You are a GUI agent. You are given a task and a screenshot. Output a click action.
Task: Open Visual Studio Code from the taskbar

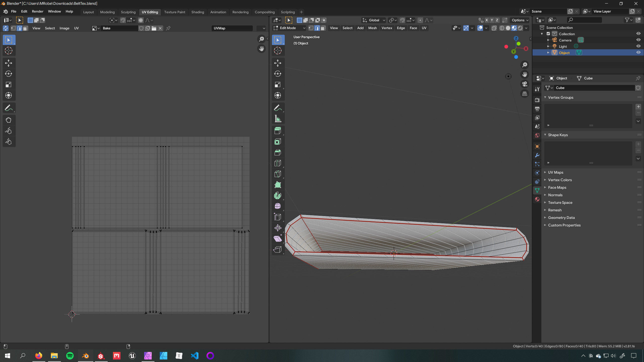click(195, 356)
